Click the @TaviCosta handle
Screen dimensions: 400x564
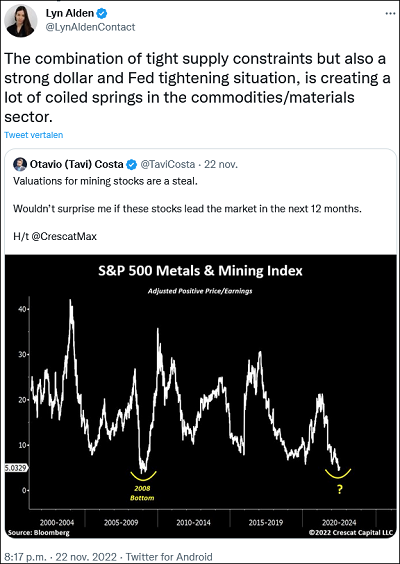coord(167,165)
